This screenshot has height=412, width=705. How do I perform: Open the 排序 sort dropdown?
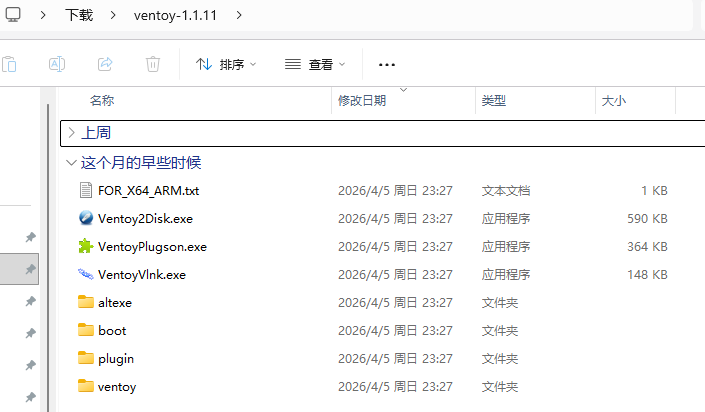(x=226, y=64)
